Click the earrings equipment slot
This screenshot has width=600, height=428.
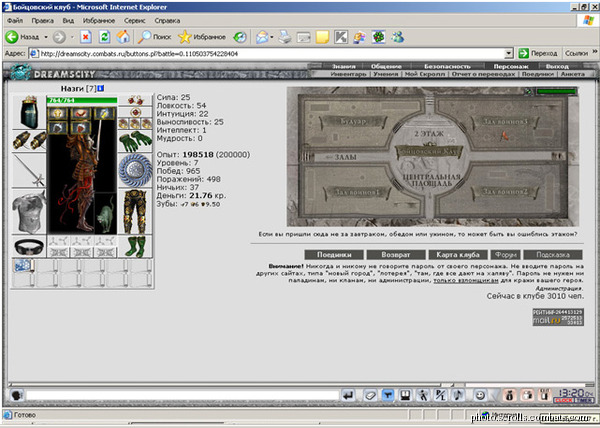pos(135,101)
